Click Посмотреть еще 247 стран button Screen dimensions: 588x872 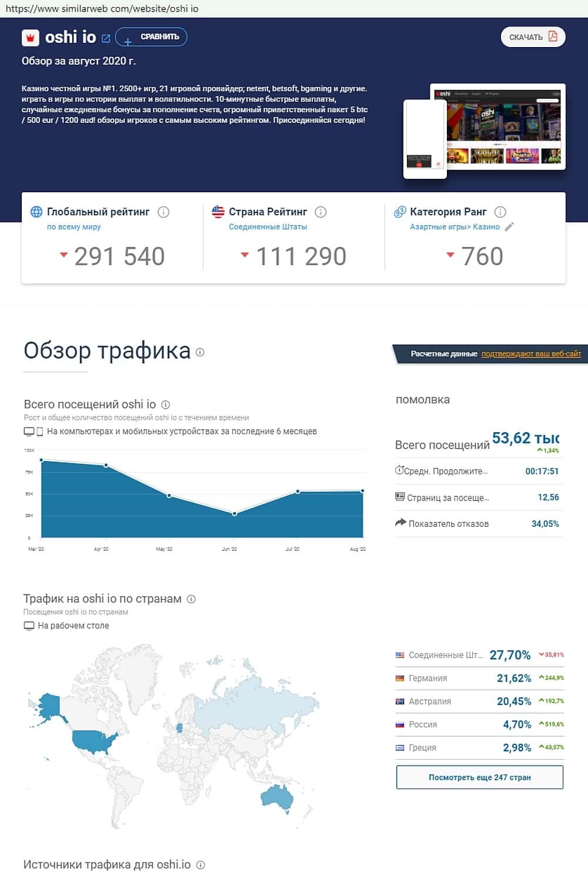pos(480,777)
